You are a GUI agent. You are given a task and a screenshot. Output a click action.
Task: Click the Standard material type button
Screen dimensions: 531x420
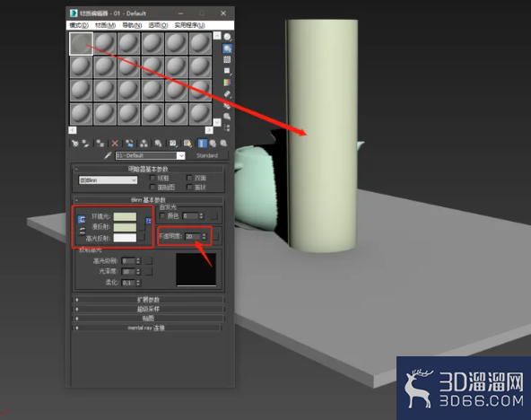click(207, 155)
